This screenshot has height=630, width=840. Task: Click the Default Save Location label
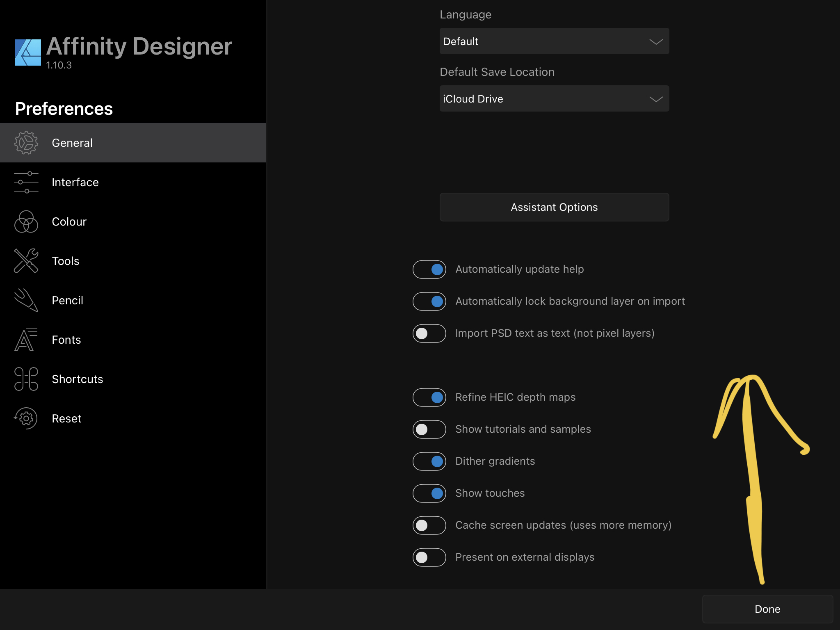(497, 72)
